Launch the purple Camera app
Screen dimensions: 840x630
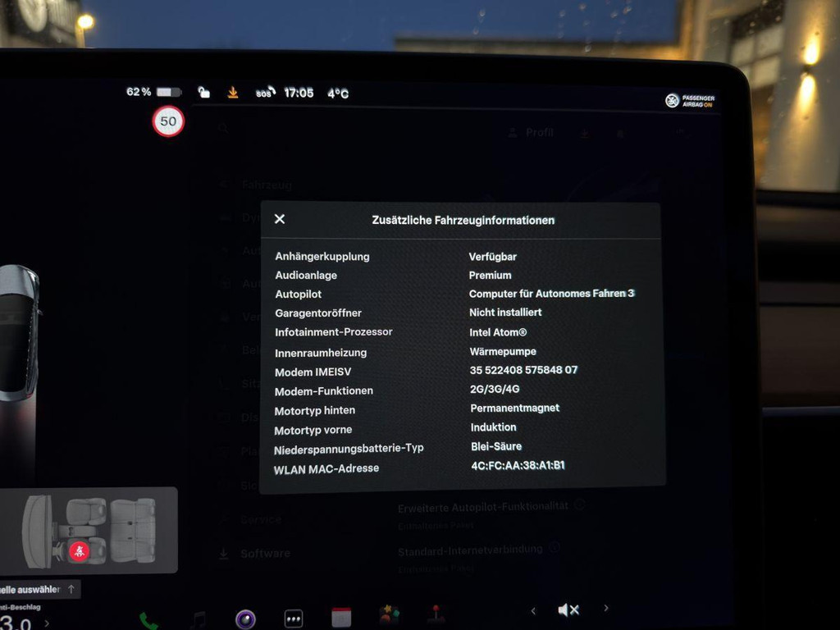coord(244,619)
